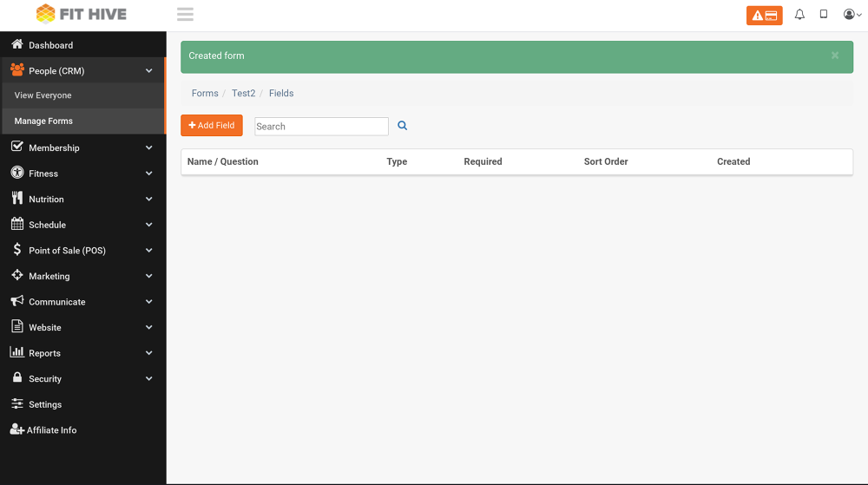Viewport: 868px width, 485px height.
Task: Click the Dashboard home icon
Action: point(17,44)
